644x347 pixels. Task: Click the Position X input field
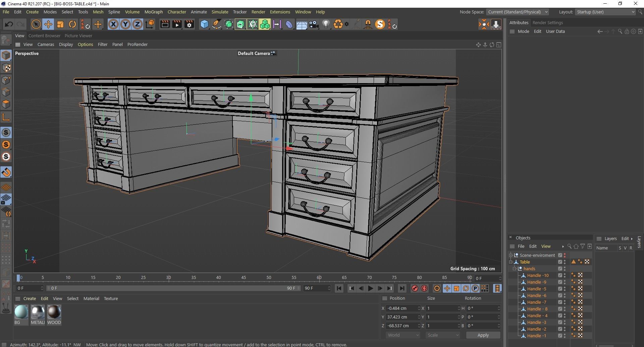(x=402, y=308)
